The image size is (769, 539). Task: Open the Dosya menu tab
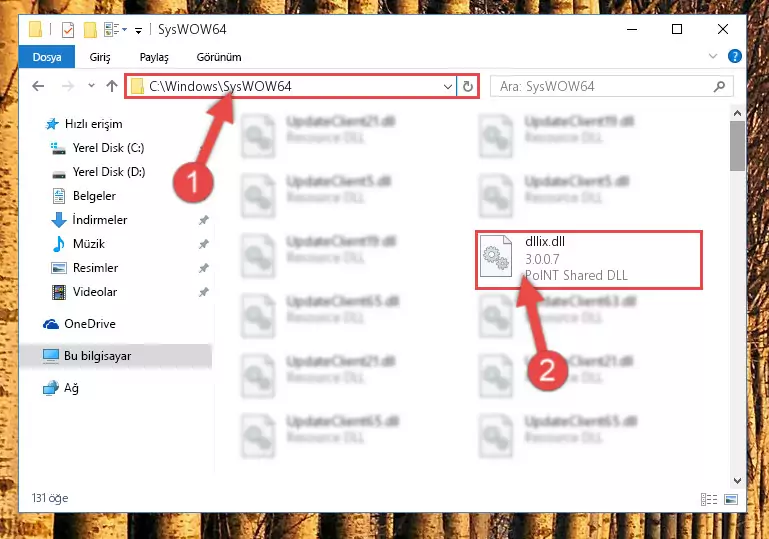[x=47, y=57]
